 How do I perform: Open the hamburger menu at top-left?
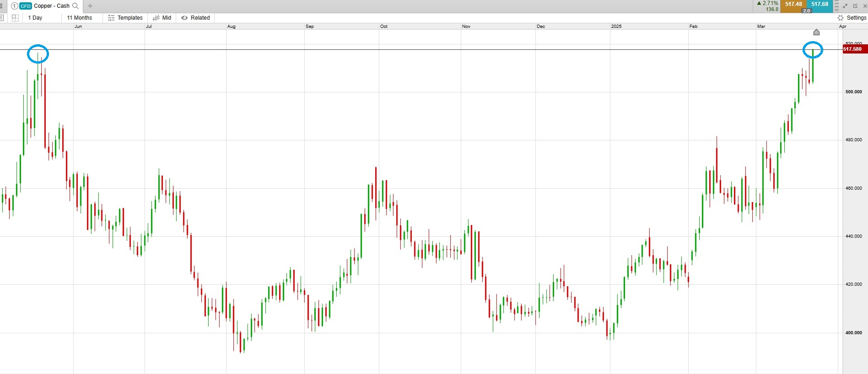1,6
